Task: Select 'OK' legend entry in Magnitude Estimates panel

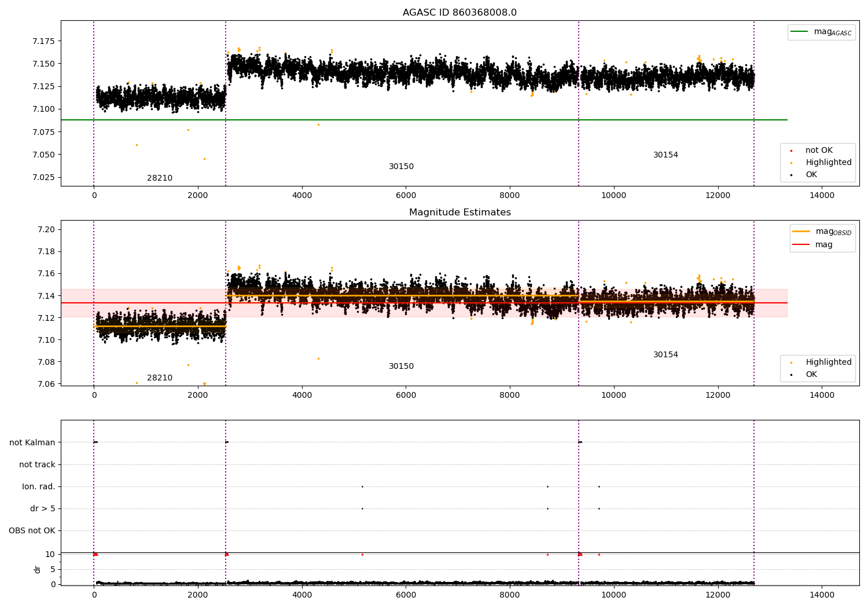Action: coord(811,375)
